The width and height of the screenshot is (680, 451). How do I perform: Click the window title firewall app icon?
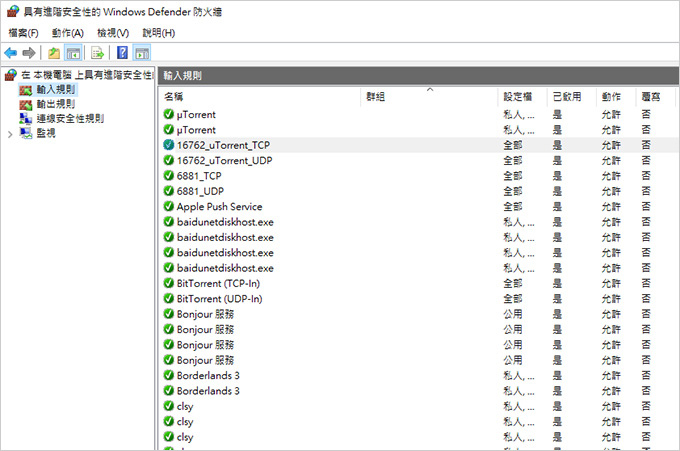tap(13, 11)
